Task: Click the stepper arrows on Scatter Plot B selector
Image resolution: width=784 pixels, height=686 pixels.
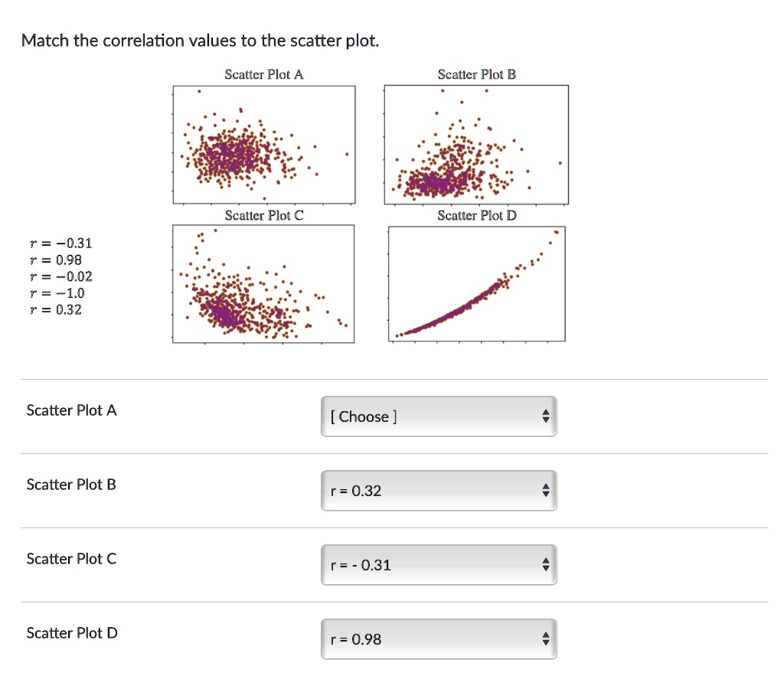Action: click(544, 490)
